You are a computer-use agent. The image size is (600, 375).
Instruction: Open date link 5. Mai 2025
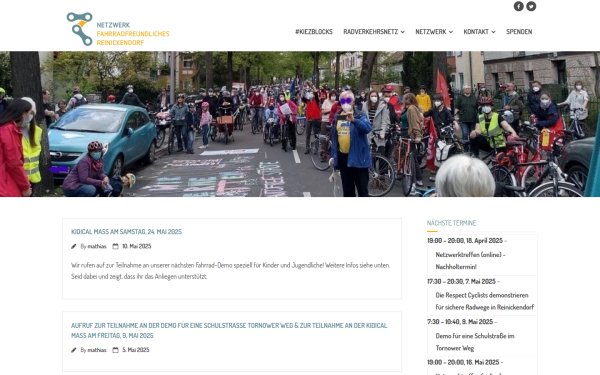(x=136, y=350)
